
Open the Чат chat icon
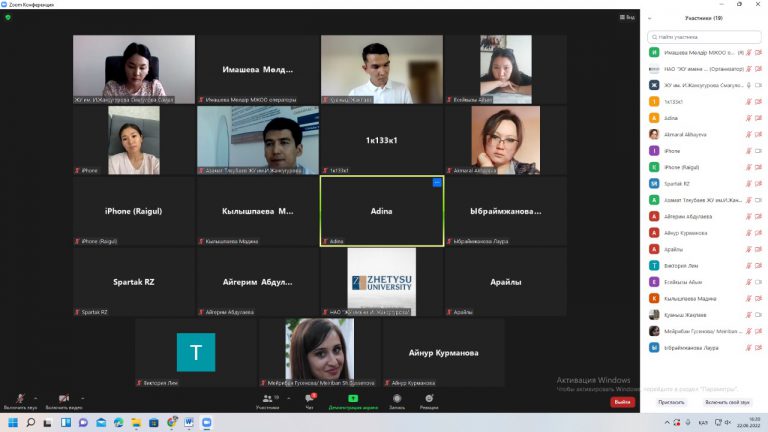[x=310, y=398]
